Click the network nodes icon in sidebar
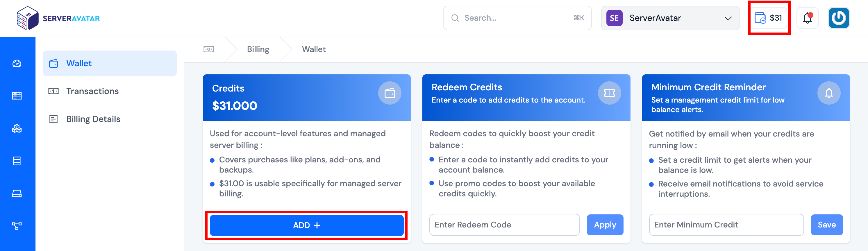This screenshot has height=251, width=868. [x=17, y=226]
